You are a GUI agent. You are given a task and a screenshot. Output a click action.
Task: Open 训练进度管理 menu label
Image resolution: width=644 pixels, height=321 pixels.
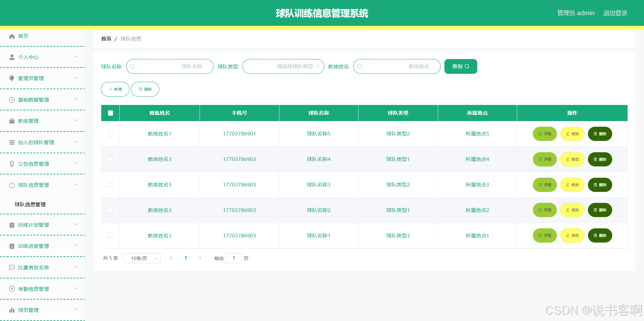pyautogui.click(x=34, y=246)
